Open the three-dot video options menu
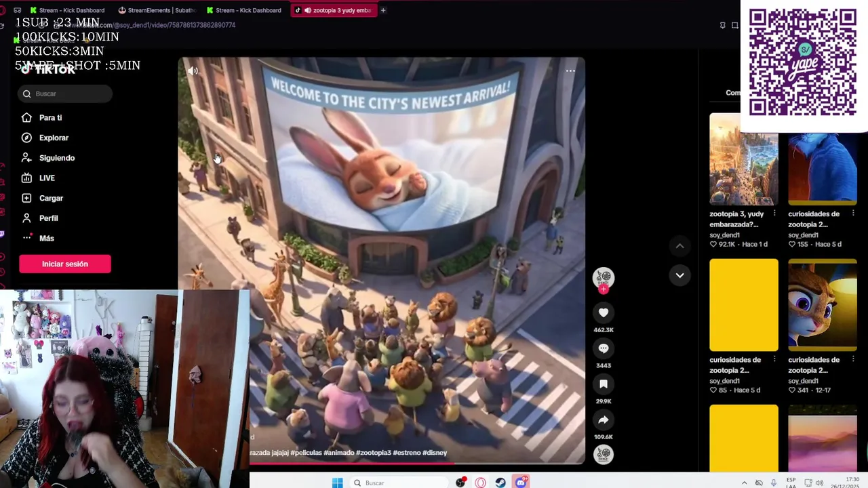The height and width of the screenshot is (488, 868). coord(570,70)
